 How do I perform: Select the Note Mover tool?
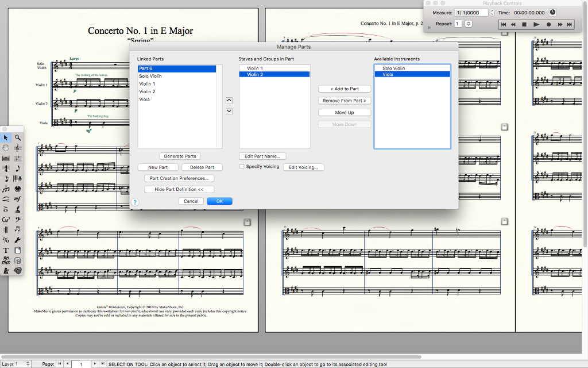pos(18,229)
